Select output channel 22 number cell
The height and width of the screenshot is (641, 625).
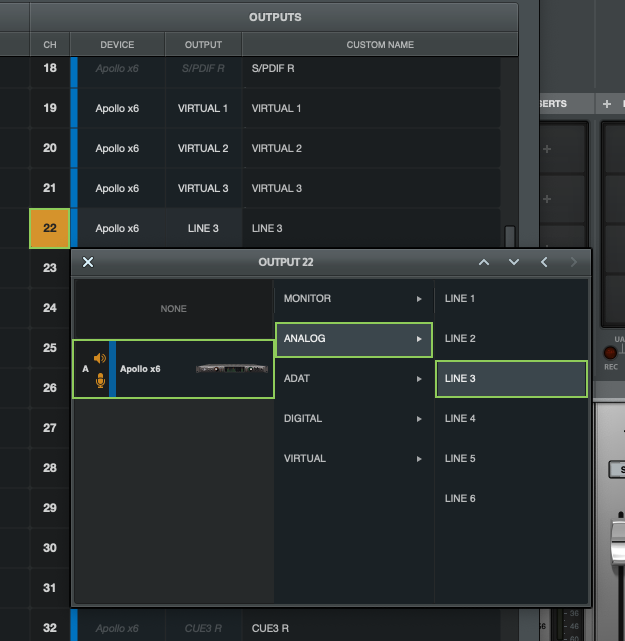[50, 228]
